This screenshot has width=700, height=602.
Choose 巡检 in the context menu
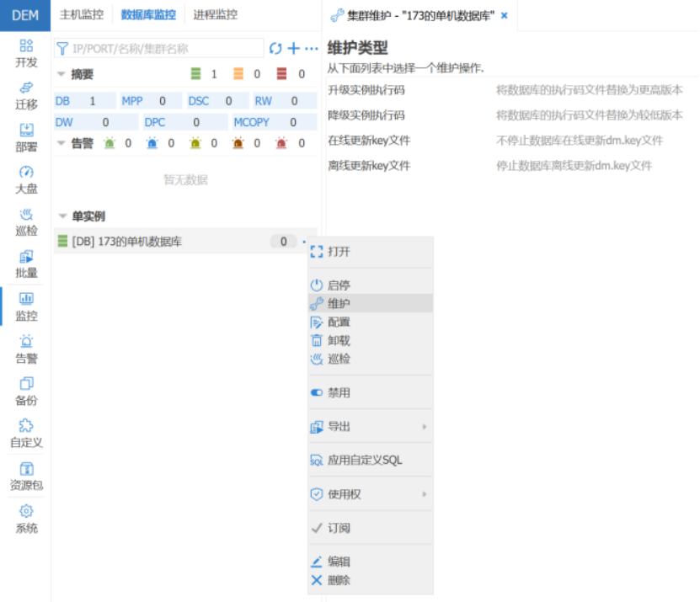371,359
